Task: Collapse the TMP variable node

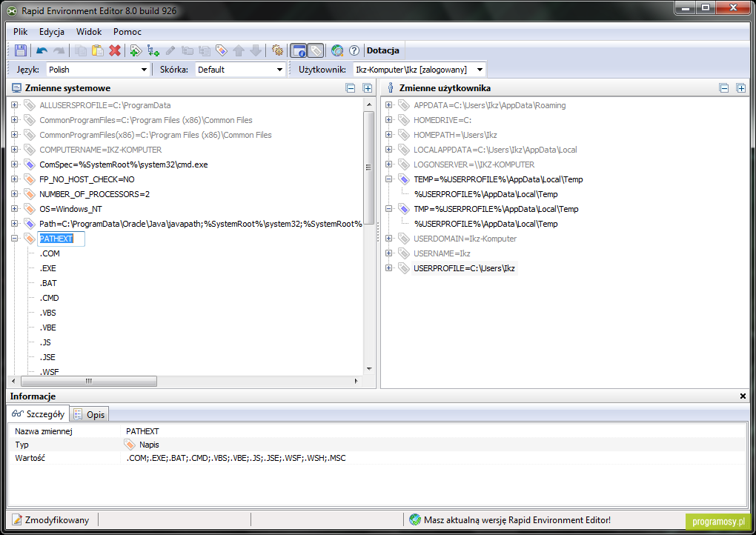Action: [x=388, y=209]
